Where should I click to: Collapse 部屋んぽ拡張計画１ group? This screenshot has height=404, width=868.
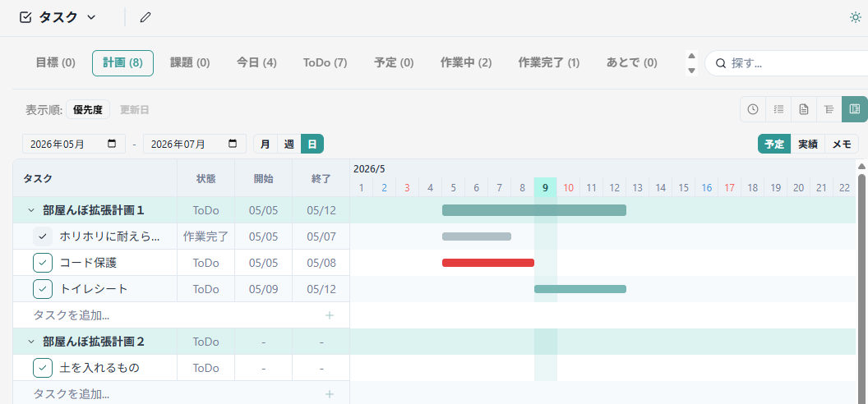[31, 210]
